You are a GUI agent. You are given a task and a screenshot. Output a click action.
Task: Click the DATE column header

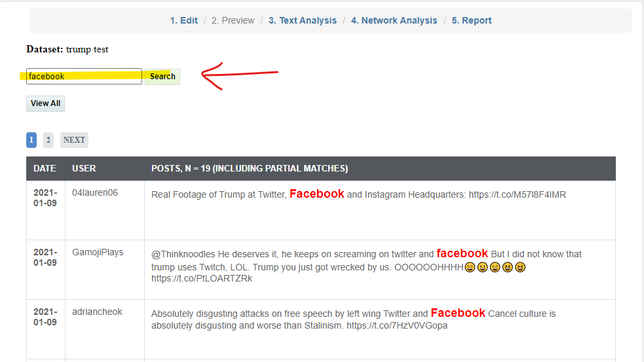45,168
